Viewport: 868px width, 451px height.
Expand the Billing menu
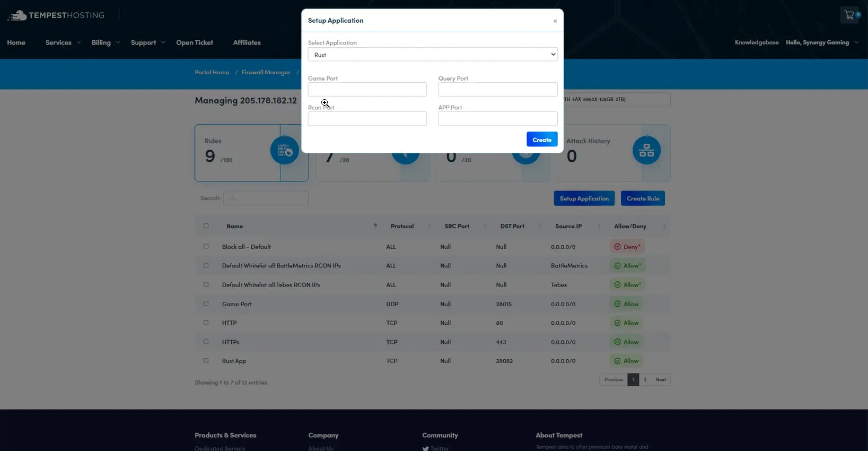(x=106, y=42)
